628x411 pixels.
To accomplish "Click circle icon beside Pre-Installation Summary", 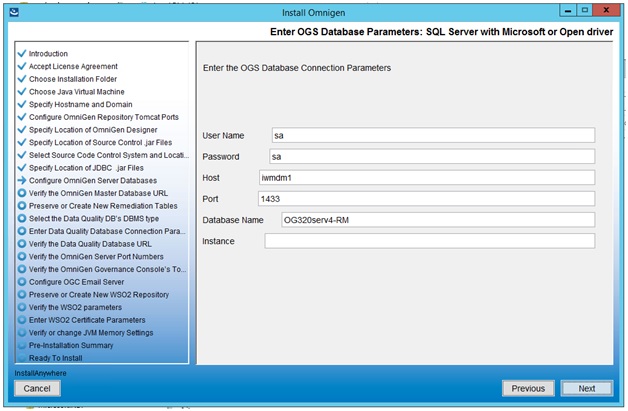I will coord(22,345).
